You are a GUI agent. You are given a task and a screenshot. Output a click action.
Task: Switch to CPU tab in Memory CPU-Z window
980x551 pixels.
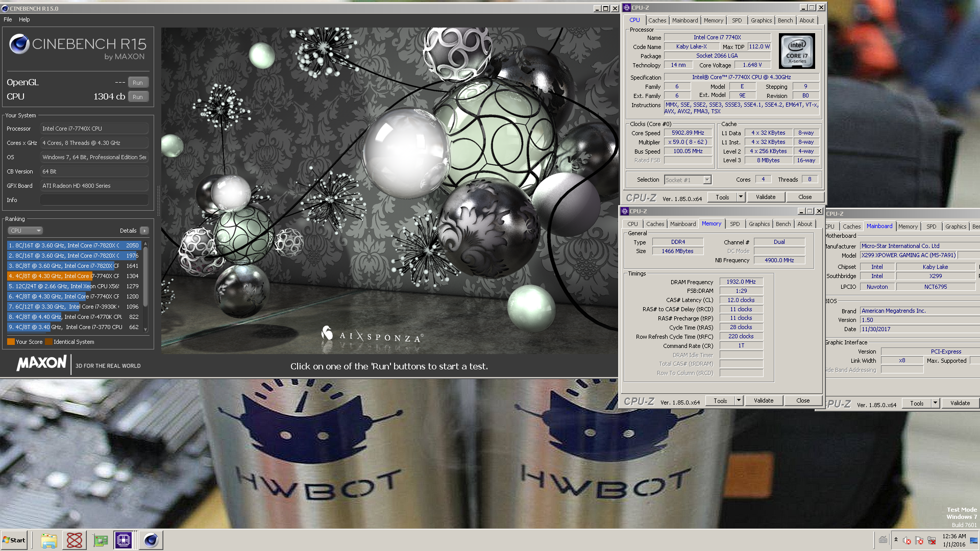pos(632,224)
